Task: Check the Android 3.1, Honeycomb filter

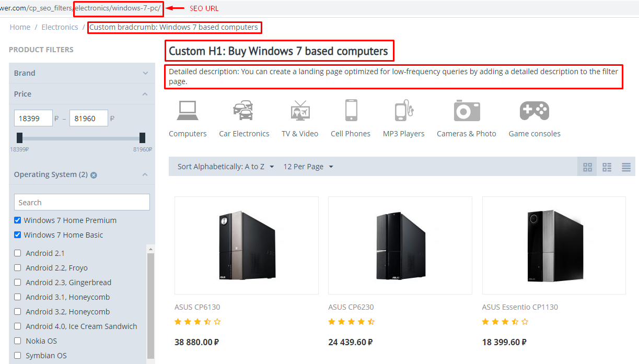Action: [x=17, y=297]
